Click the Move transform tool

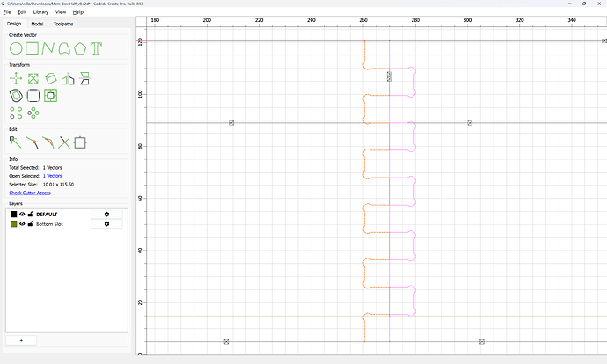16,78
